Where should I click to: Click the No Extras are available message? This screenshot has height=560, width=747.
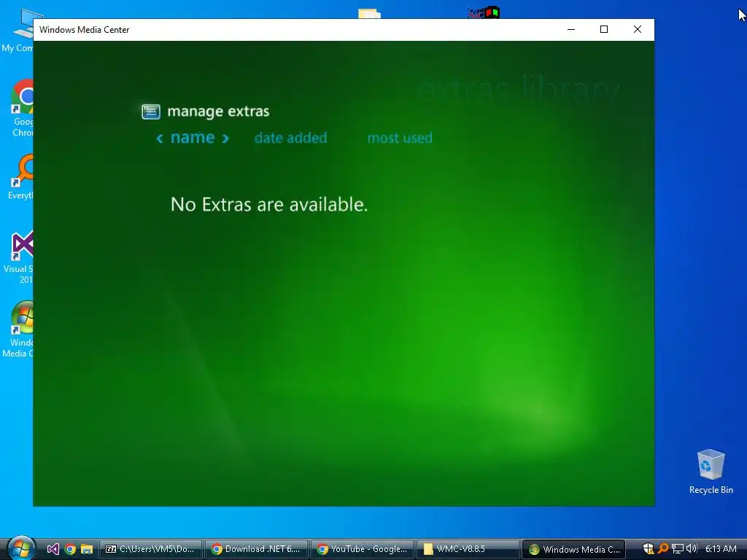point(269,204)
